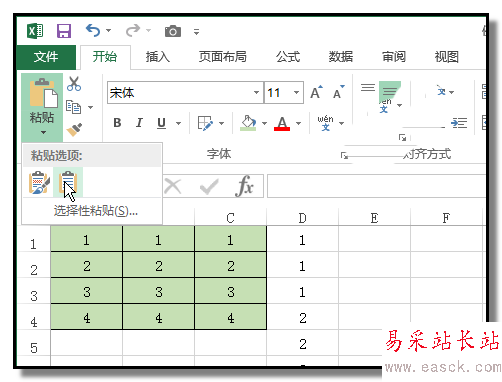Viewport: 502px width, 382px height.
Task: Open the 页面布局 tab
Action: coord(223,57)
